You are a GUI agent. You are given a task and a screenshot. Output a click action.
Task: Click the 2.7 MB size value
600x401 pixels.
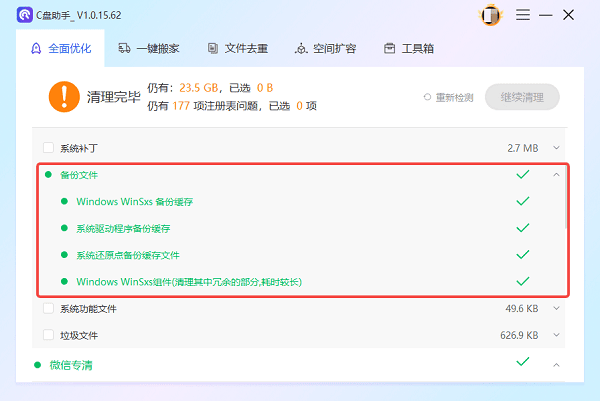pos(523,148)
